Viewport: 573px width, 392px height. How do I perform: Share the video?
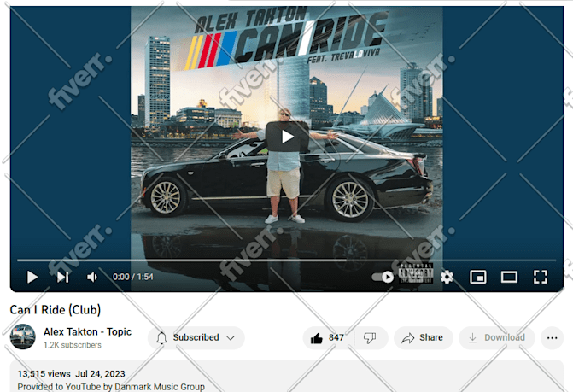click(424, 337)
